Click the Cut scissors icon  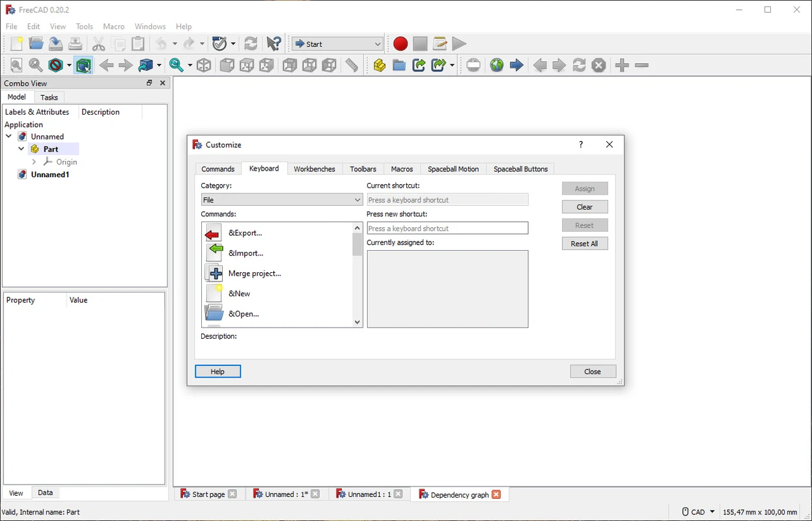(x=99, y=44)
